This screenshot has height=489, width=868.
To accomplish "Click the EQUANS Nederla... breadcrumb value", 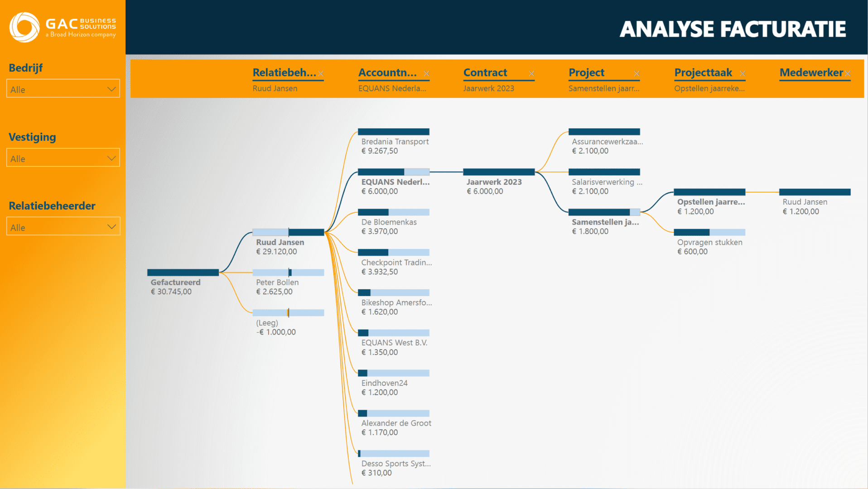I will 392,88.
